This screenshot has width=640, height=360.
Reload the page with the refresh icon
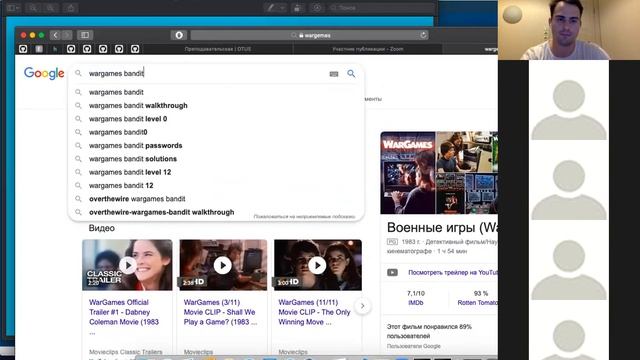pos(423,35)
